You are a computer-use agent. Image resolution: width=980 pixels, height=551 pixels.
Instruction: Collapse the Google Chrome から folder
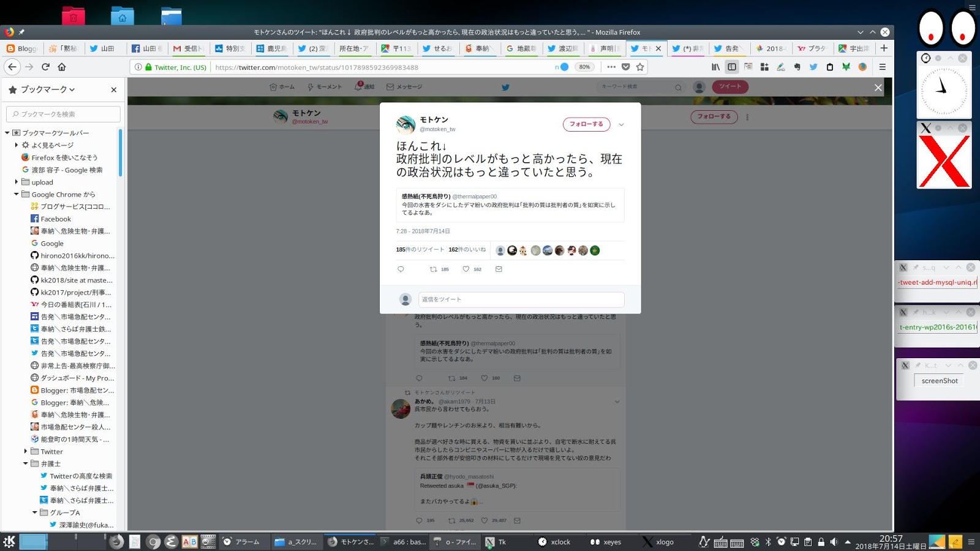[17, 194]
